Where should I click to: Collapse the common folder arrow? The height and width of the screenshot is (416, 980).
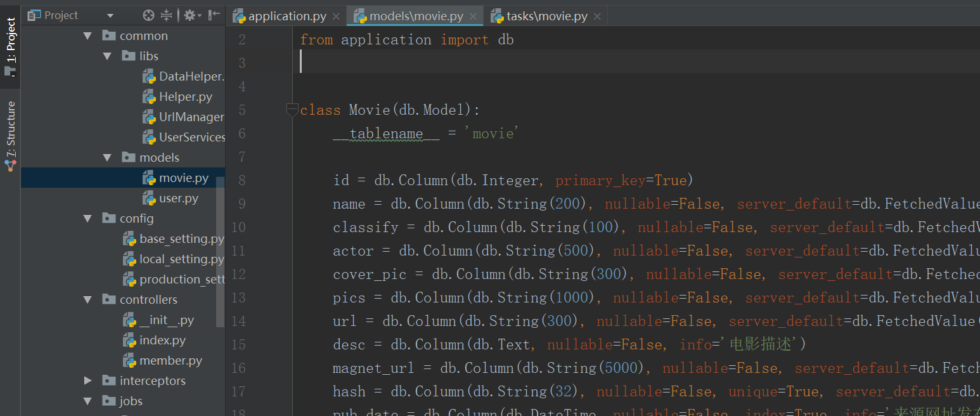pyautogui.click(x=88, y=36)
